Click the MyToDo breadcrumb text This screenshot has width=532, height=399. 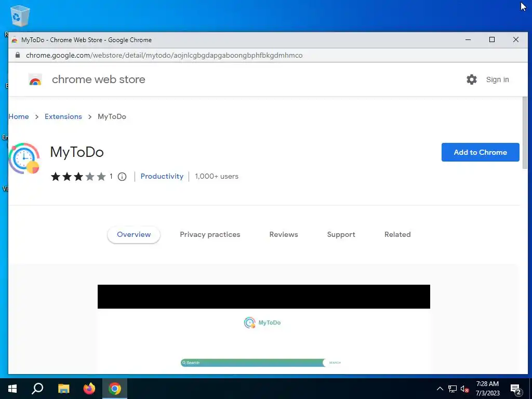point(112,116)
